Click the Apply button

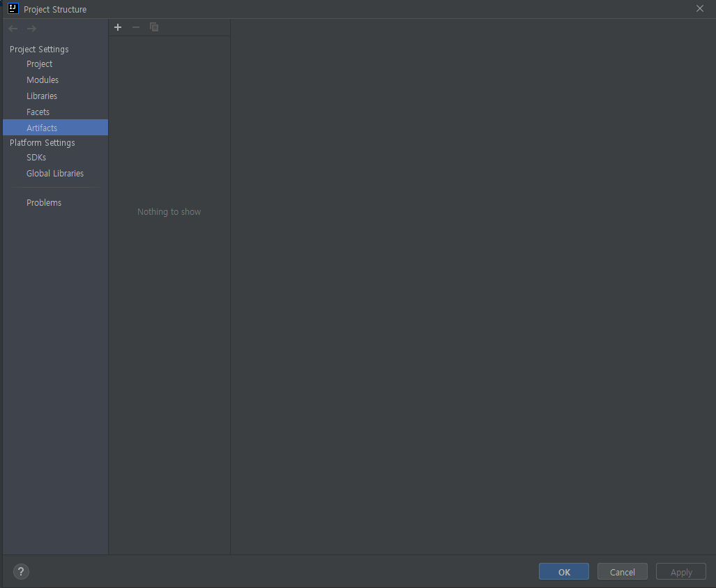coord(681,571)
